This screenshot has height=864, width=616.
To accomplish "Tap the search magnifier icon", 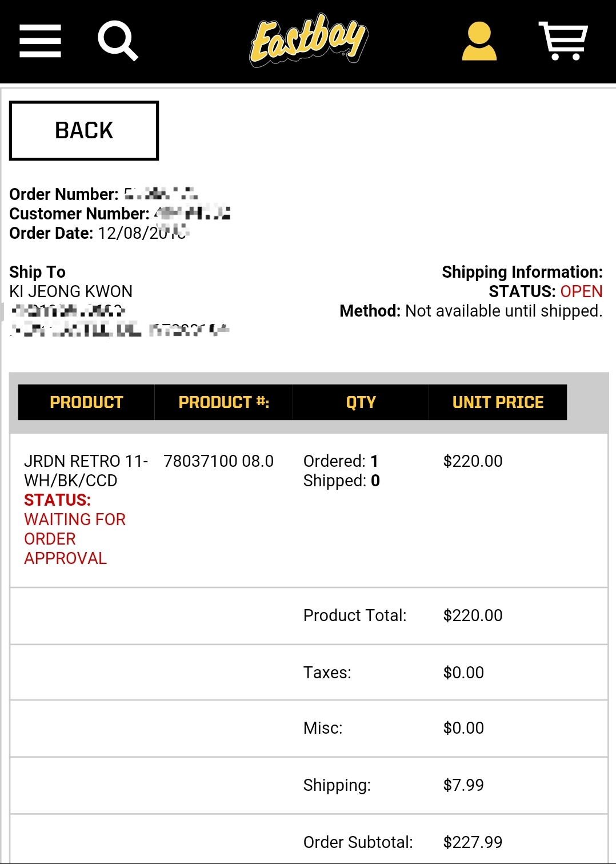I will pyautogui.click(x=118, y=41).
